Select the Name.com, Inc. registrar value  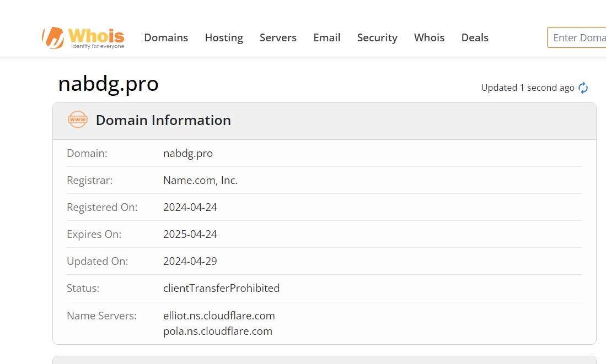click(x=200, y=180)
